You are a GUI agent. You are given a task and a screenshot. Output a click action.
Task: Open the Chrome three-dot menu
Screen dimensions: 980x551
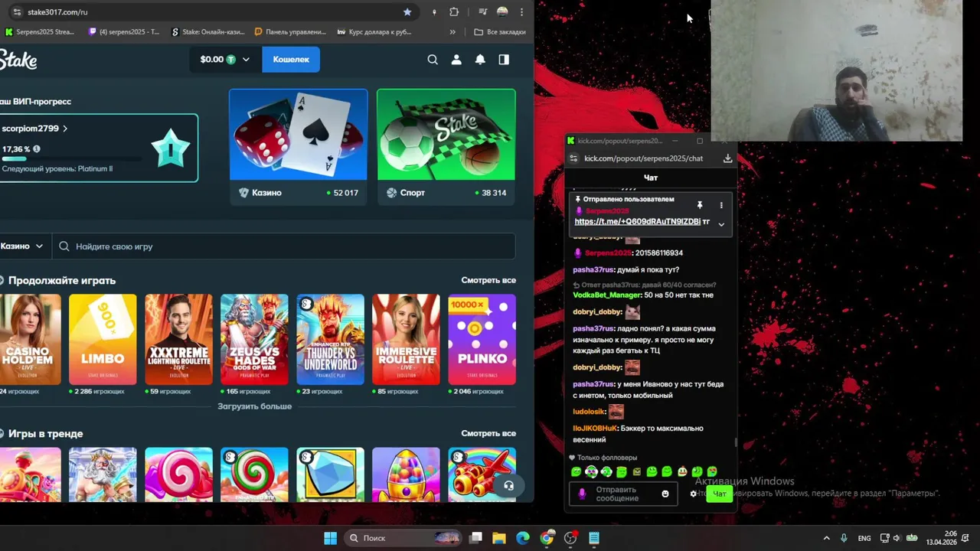[521, 12]
